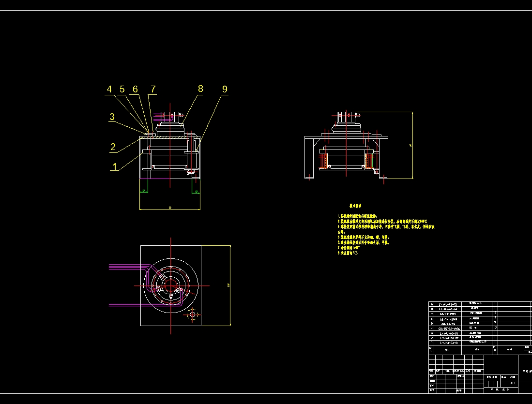Select the small bolt hole symbol in the plan view
532x404 pixels.
coord(192,315)
